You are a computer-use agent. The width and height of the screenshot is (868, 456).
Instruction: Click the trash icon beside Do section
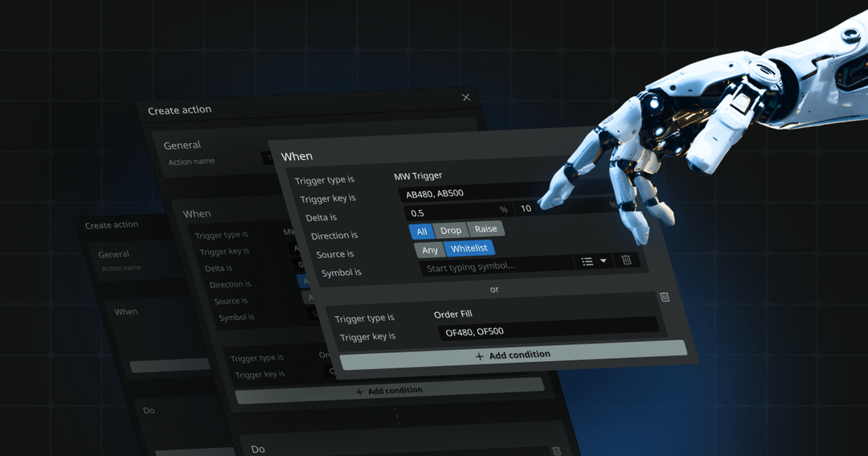coord(556,451)
